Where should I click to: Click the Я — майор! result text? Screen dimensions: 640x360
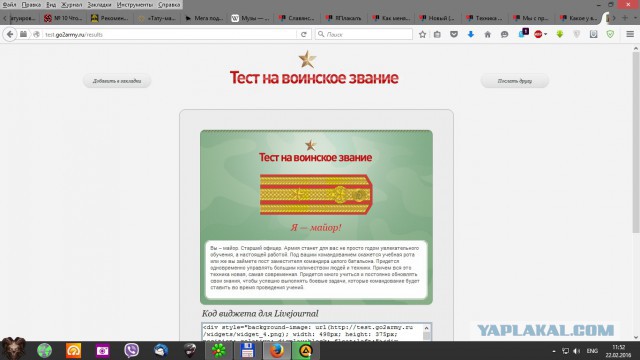coord(316,227)
